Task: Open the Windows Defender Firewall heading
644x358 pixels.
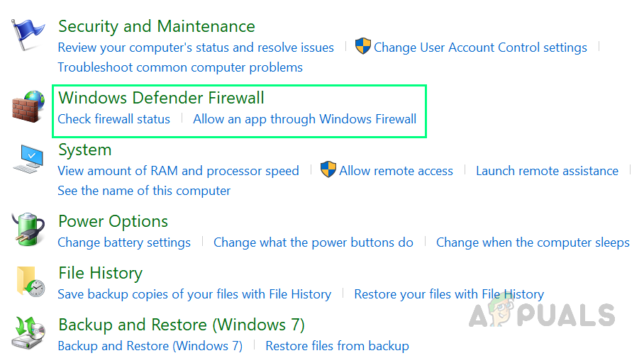Action: coord(161,98)
